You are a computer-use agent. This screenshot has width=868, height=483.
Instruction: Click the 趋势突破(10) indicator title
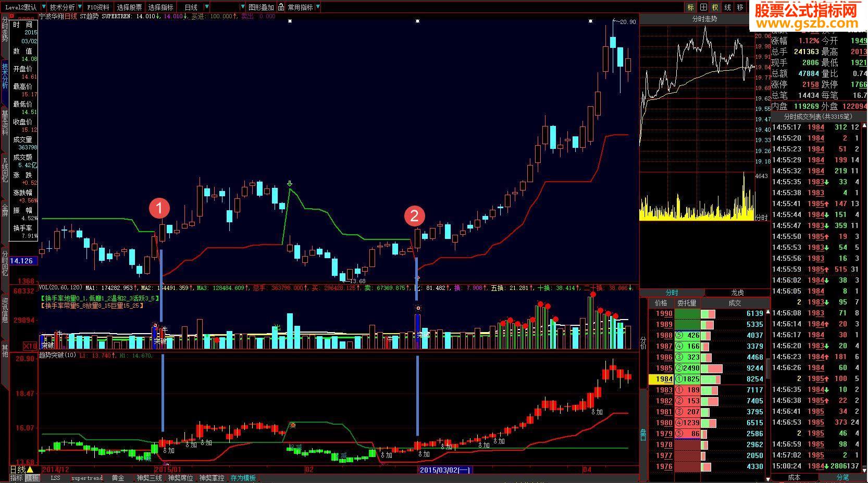click(58, 355)
